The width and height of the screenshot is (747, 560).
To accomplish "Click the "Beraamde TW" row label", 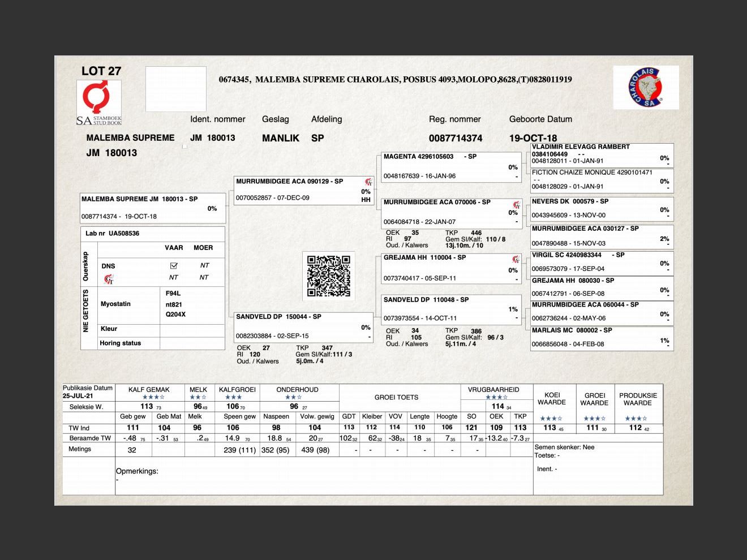I will (90, 438).
